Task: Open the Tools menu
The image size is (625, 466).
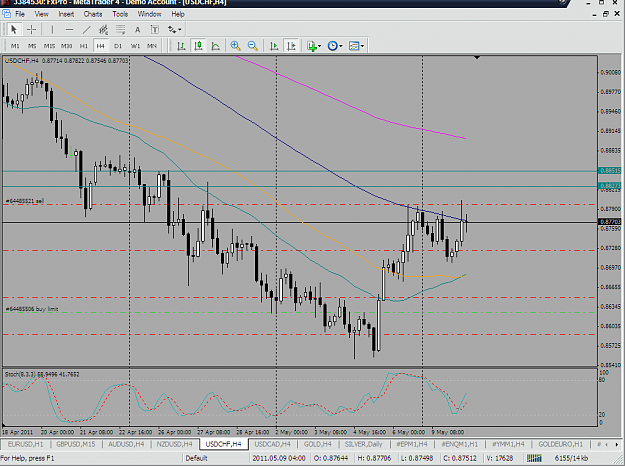Action: click(x=120, y=14)
